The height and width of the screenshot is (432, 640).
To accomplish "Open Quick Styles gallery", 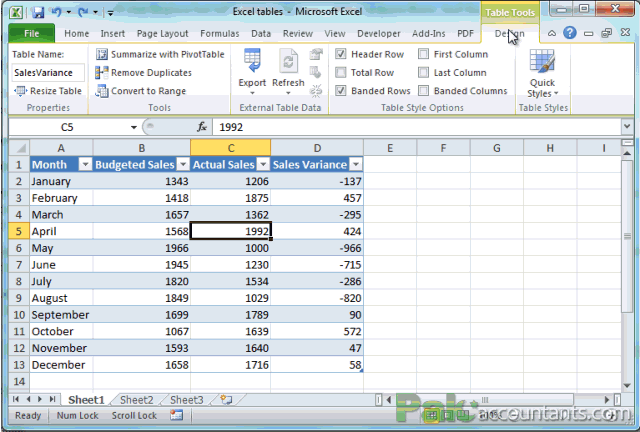I will (542, 73).
